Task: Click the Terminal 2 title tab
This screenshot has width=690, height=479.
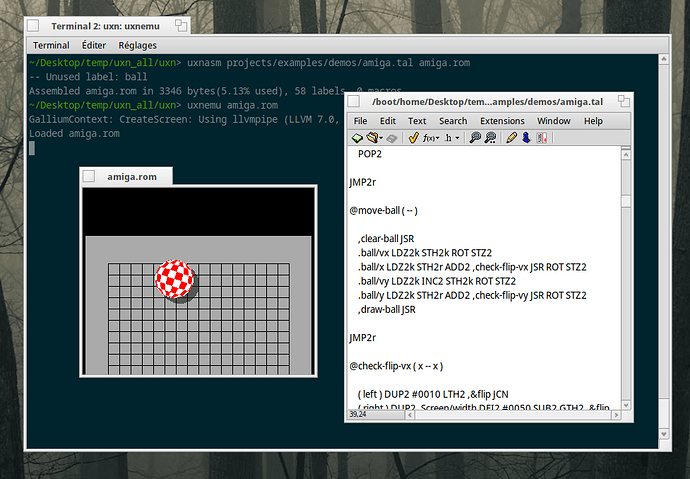Action: [x=107, y=26]
